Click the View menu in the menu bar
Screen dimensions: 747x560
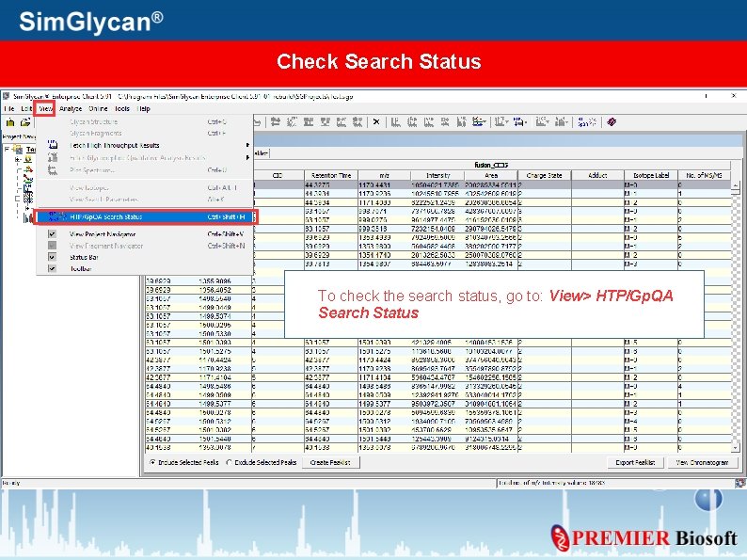click(x=46, y=108)
